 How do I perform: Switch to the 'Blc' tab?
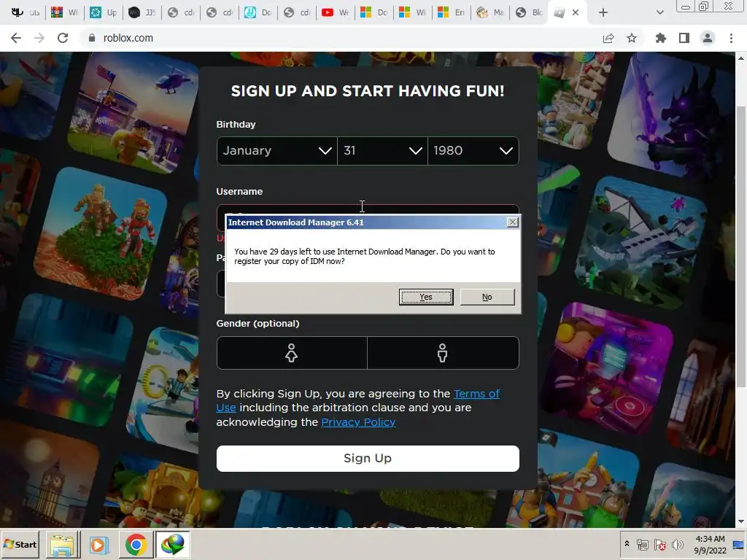click(x=529, y=13)
